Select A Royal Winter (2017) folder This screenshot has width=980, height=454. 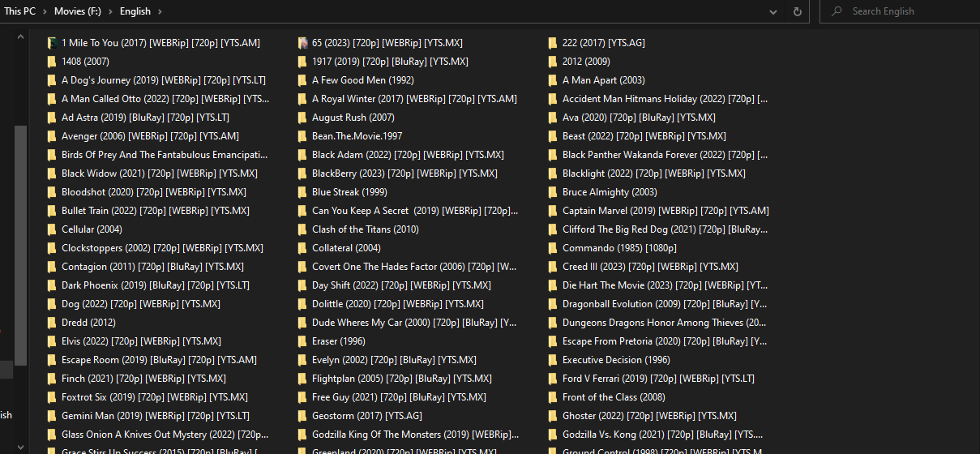tap(408, 99)
